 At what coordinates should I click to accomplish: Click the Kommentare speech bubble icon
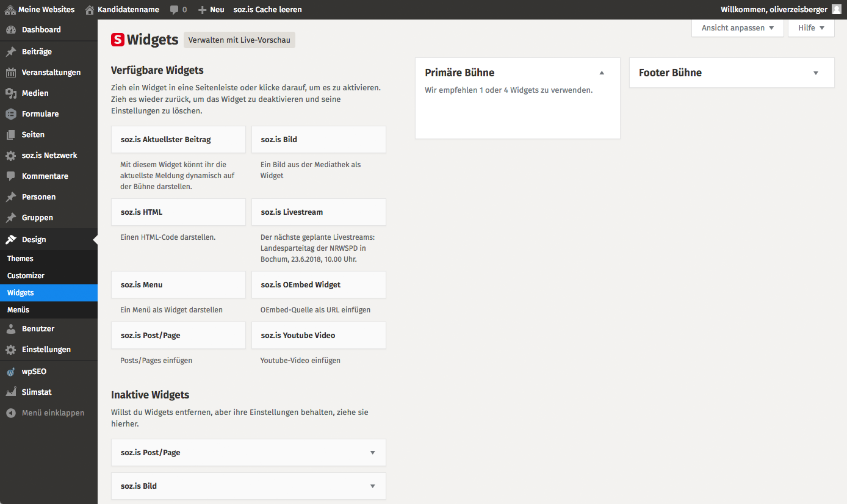[11, 176]
